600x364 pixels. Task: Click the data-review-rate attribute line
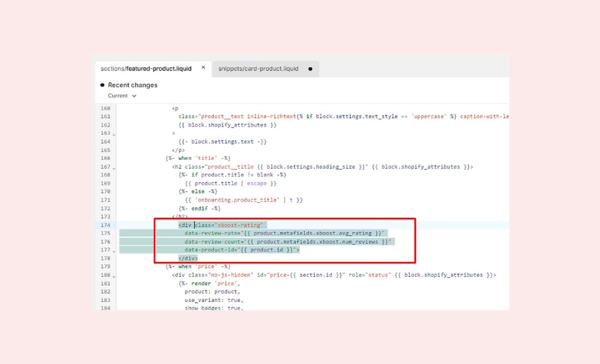pos(284,233)
